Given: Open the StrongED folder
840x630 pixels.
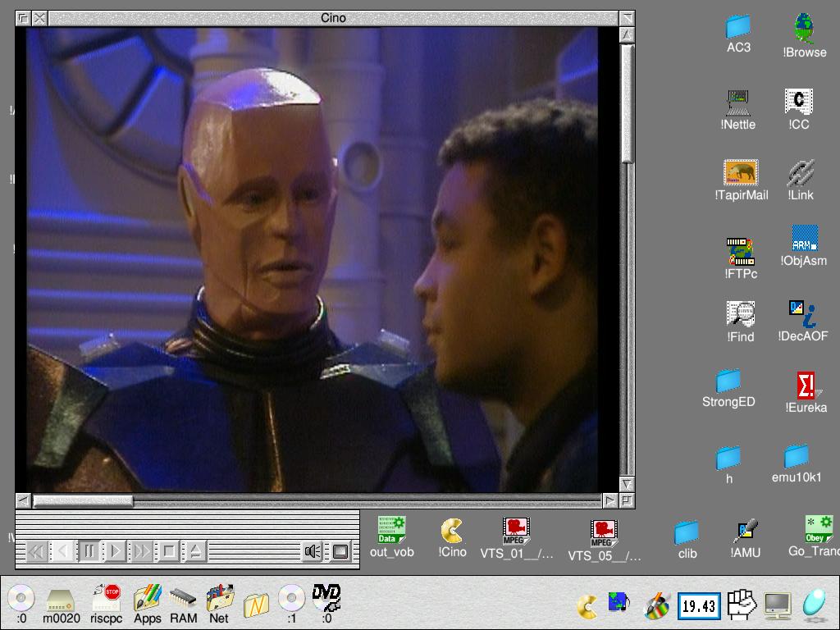Looking at the screenshot, I should 728,388.
